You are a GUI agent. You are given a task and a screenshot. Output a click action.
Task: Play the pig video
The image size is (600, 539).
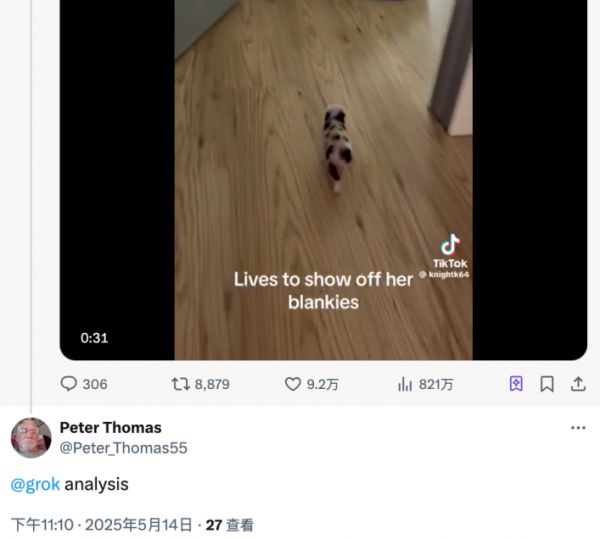point(323,180)
